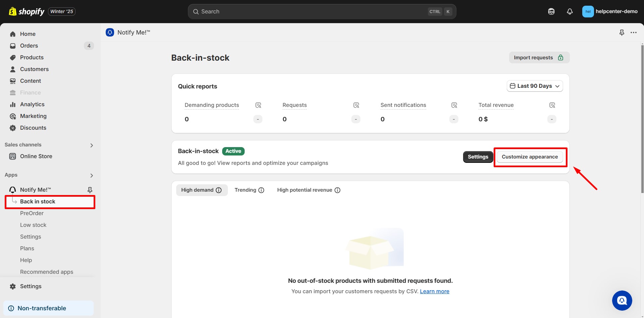Image resolution: width=644 pixels, height=318 pixels.
Task: View the Total revenue report icon
Action: tap(552, 105)
